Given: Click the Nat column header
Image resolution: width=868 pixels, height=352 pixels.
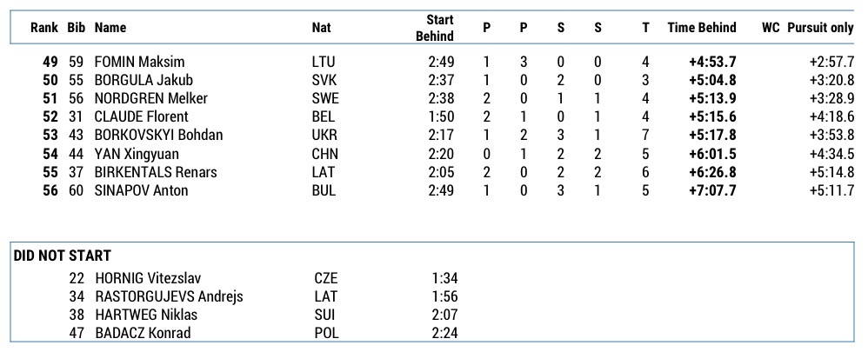Looking at the screenshot, I should click(x=321, y=28).
